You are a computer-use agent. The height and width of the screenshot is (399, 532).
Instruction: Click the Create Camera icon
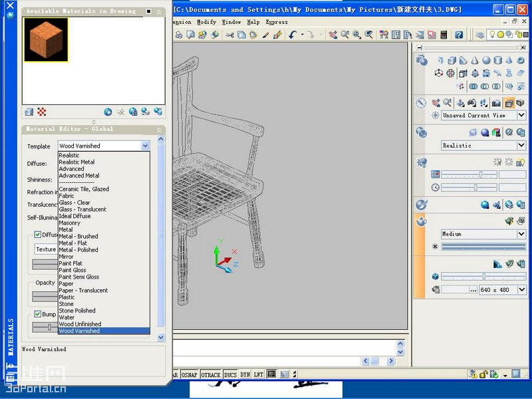click(x=496, y=103)
